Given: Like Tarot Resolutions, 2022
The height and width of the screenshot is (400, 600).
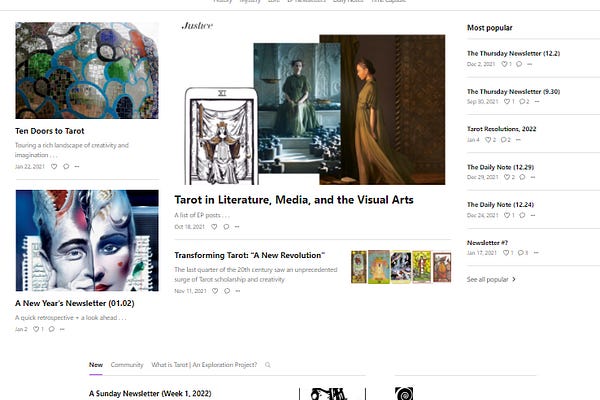Looking at the screenshot, I should (491, 140).
